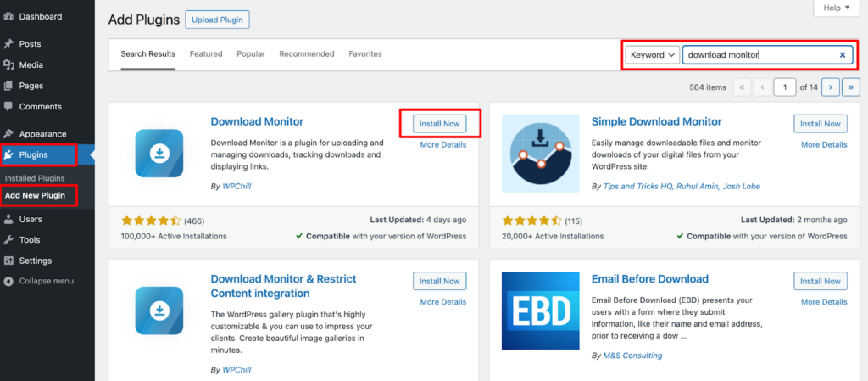Open the Settings menu label
The height and width of the screenshot is (381, 868).
(x=36, y=261)
